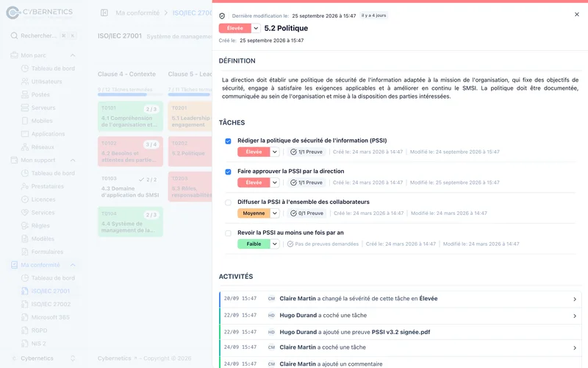This screenshot has width=588, height=368.
Task: Click the proof check icon on Faire approuver task
Action: click(293, 183)
